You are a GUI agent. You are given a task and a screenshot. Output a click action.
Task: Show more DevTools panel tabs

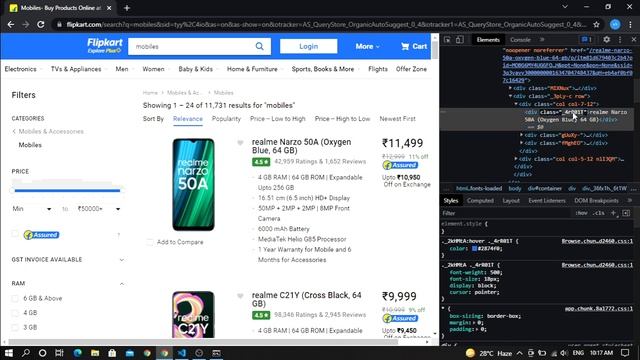(542, 40)
